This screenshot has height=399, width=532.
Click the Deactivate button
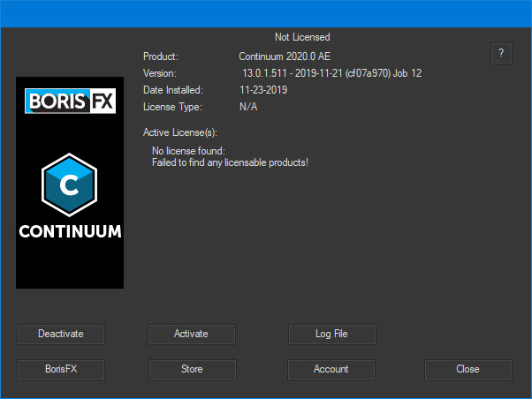tap(61, 335)
